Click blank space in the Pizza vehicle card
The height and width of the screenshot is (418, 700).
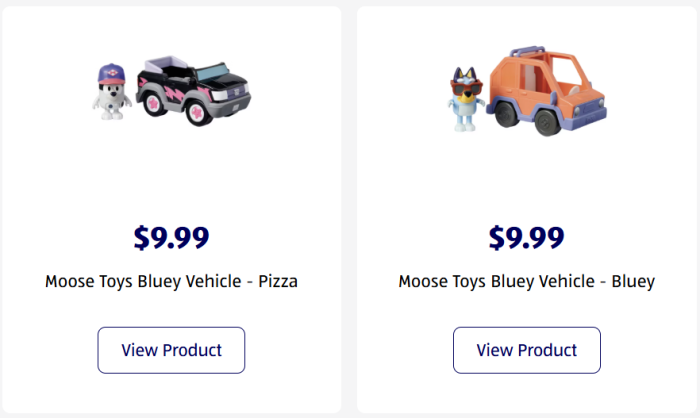tap(60, 190)
